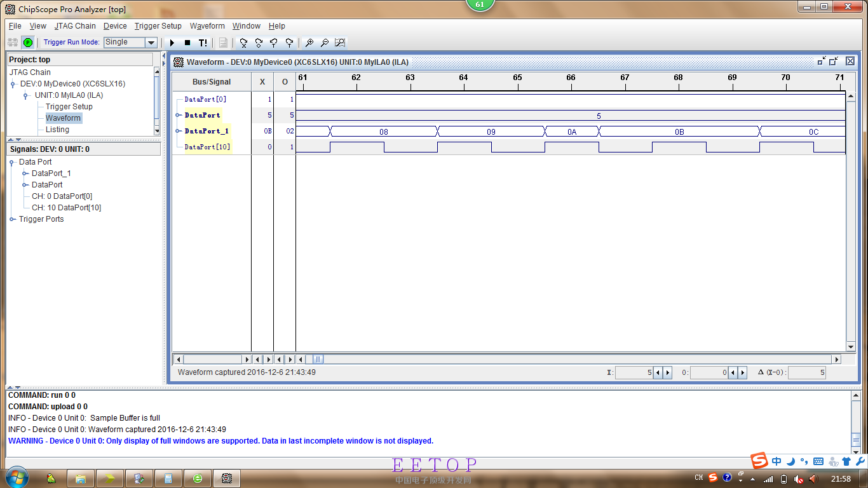This screenshot has height=488, width=868.
Task: Select DataPort[0] row in waveform
Action: click(x=205, y=99)
